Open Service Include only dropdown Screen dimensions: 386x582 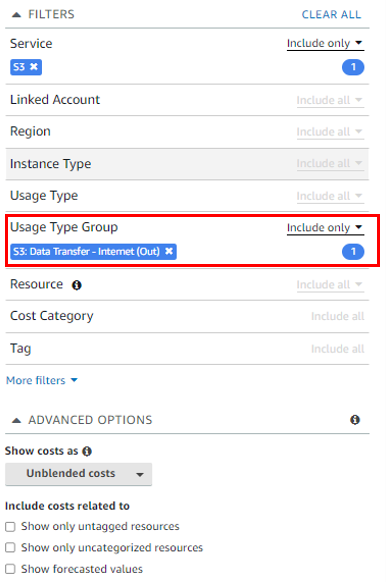(325, 43)
